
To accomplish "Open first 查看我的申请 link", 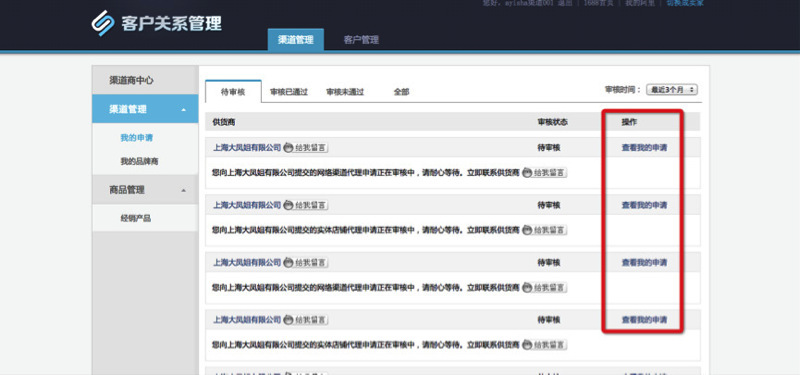I will [x=644, y=148].
